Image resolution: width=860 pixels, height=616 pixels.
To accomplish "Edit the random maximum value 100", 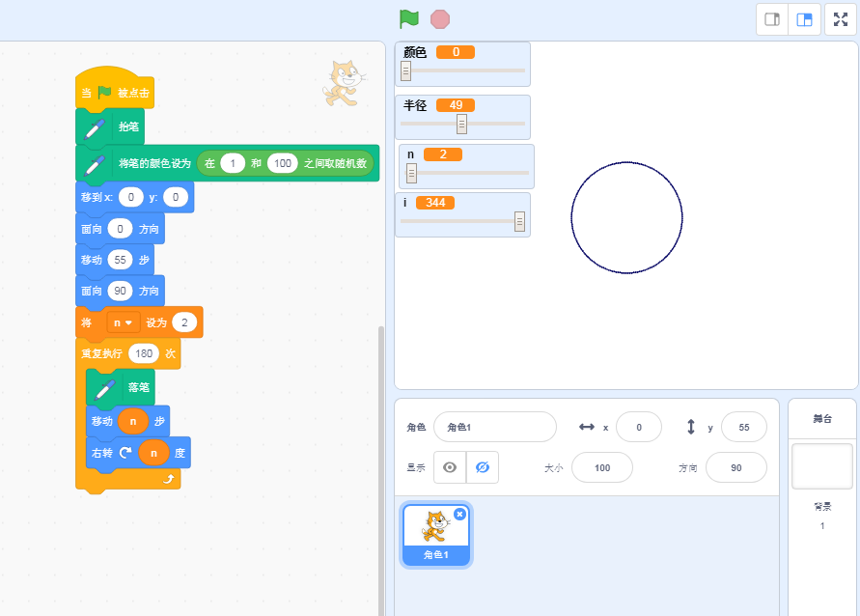I will (283, 163).
